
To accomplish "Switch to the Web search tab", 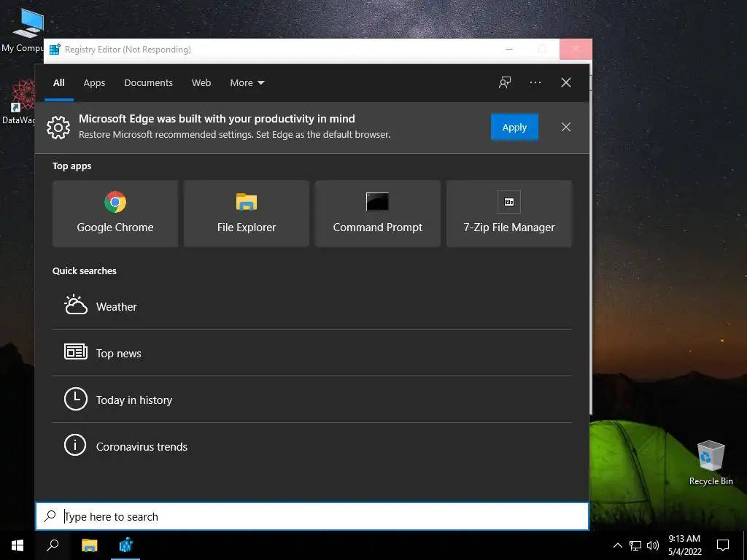I will point(201,83).
